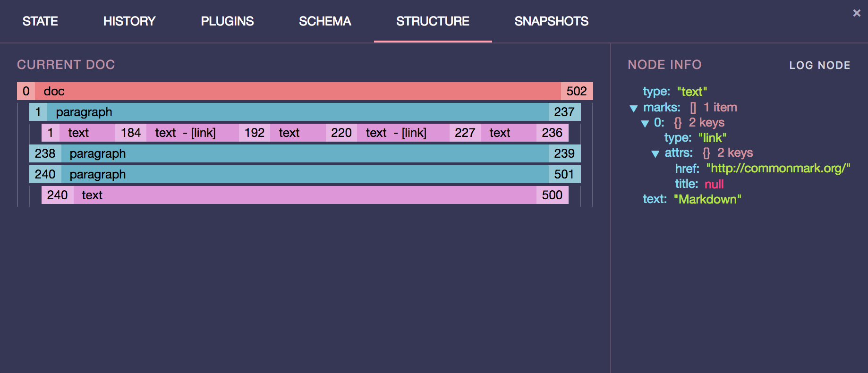Close the dev tools panel
Screen dimensions: 868x373
857,13
